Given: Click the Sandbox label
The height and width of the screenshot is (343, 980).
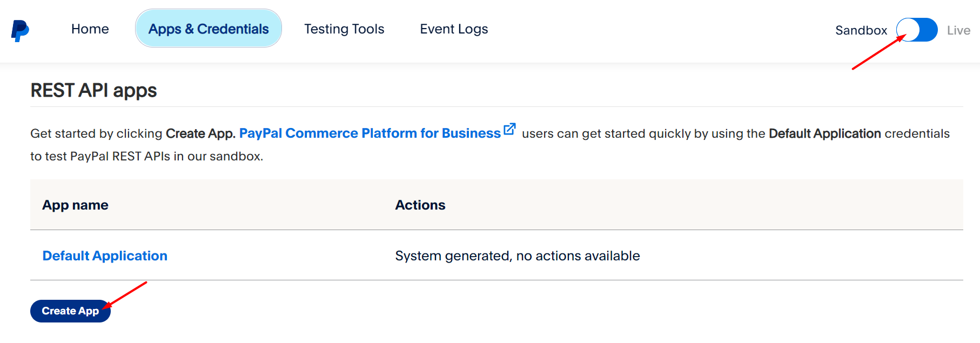Looking at the screenshot, I should 861,30.
